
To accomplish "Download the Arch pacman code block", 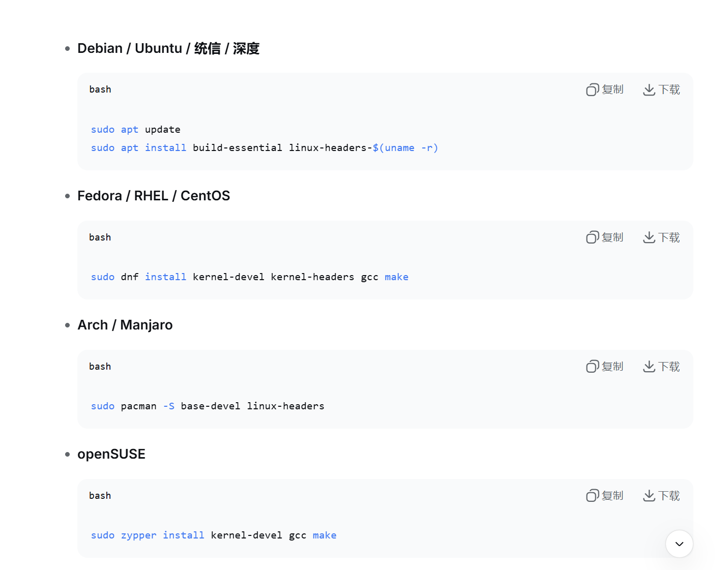I will 661,367.
